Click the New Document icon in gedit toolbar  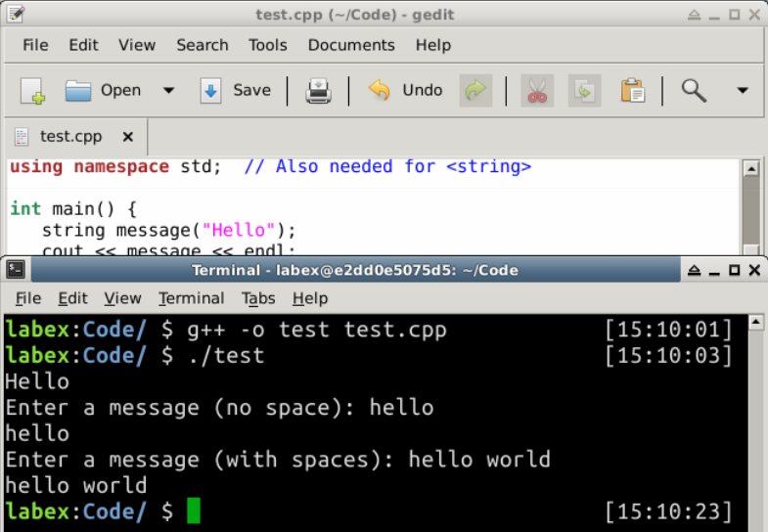tap(33, 91)
